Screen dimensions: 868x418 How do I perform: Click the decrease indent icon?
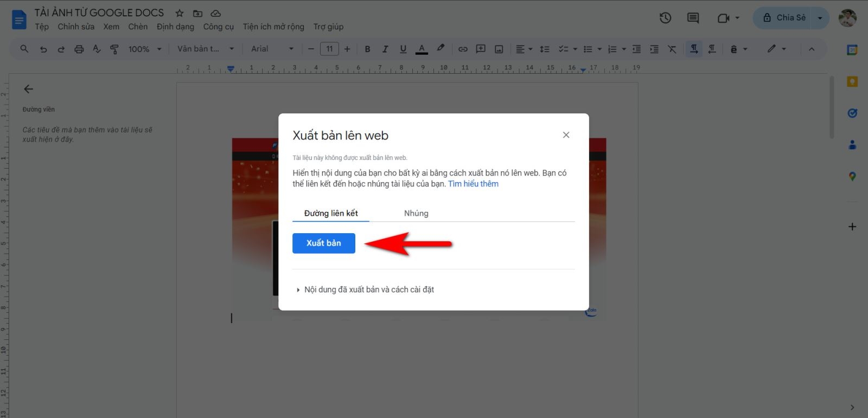(x=636, y=49)
